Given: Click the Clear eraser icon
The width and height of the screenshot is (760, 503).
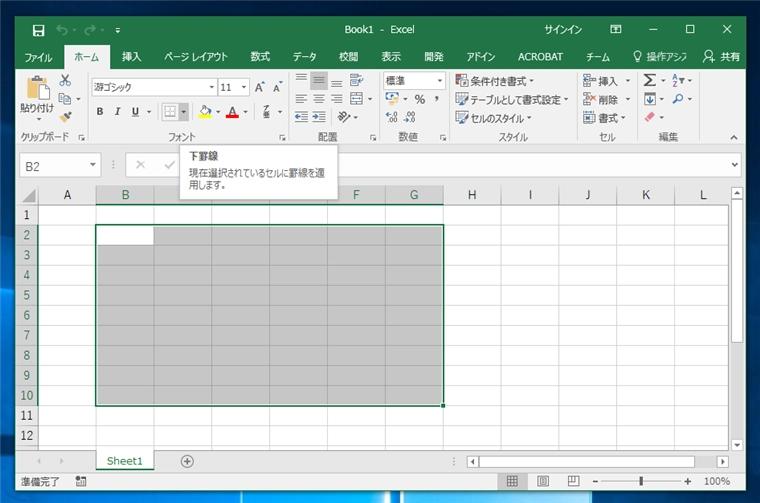Looking at the screenshot, I should 649,117.
